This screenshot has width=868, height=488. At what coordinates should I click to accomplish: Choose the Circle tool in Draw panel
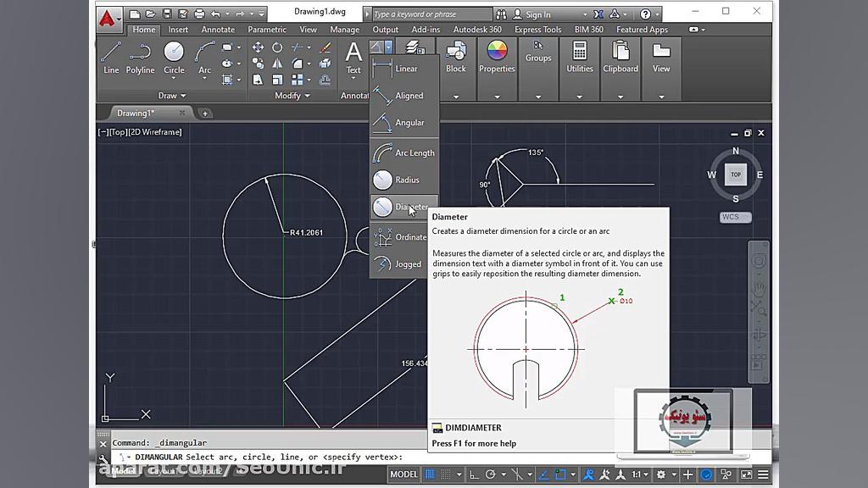[x=174, y=58]
